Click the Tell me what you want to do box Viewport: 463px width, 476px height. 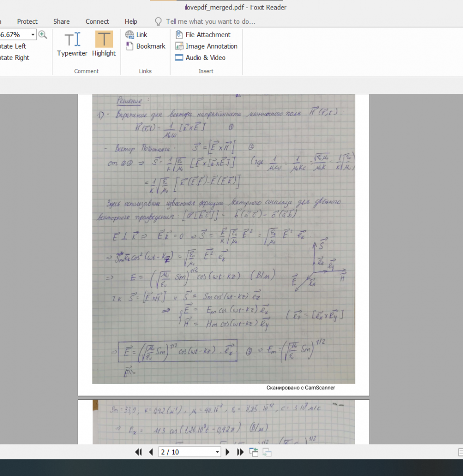pyautogui.click(x=211, y=21)
